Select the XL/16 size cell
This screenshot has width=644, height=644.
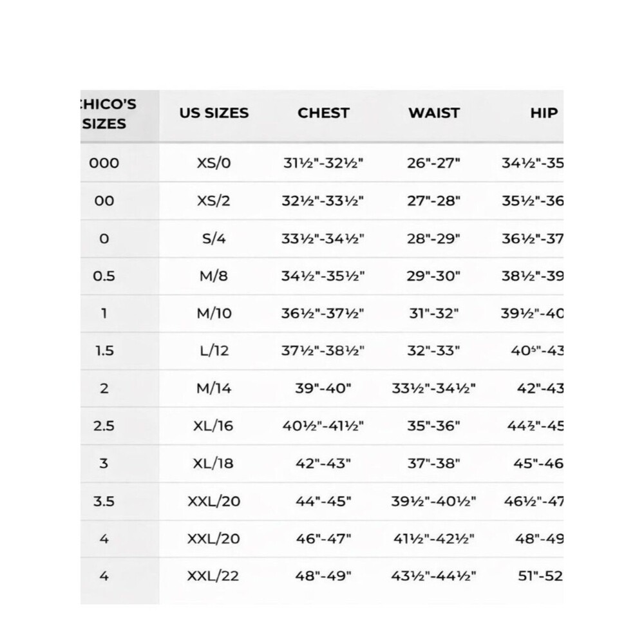[x=214, y=426]
